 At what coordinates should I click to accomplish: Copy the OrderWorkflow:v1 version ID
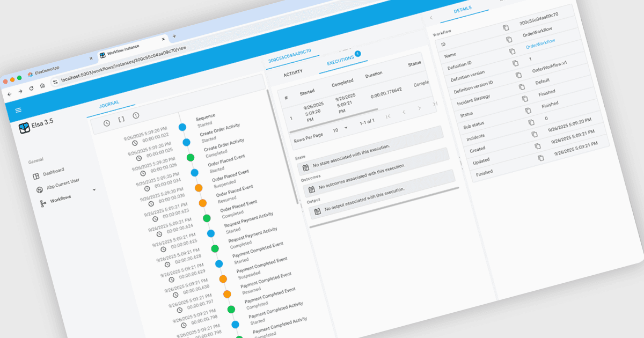click(518, 75)
